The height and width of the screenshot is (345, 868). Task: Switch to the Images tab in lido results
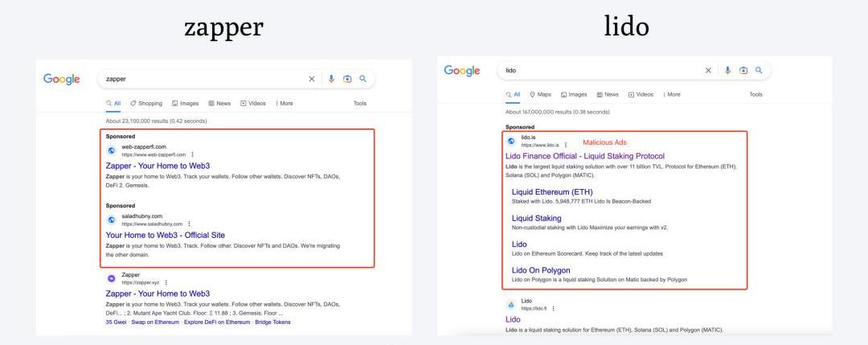[x=574, y=95]
